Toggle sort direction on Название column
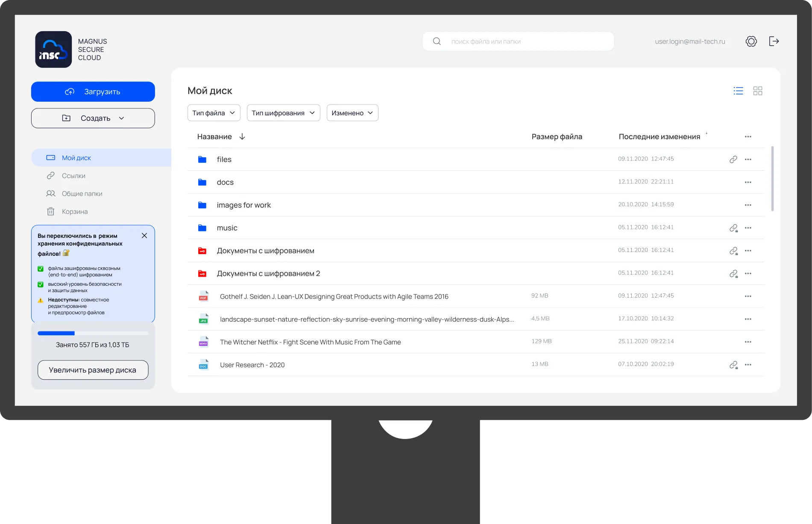Viewport: 812px width, 524px height. (242, 136)
